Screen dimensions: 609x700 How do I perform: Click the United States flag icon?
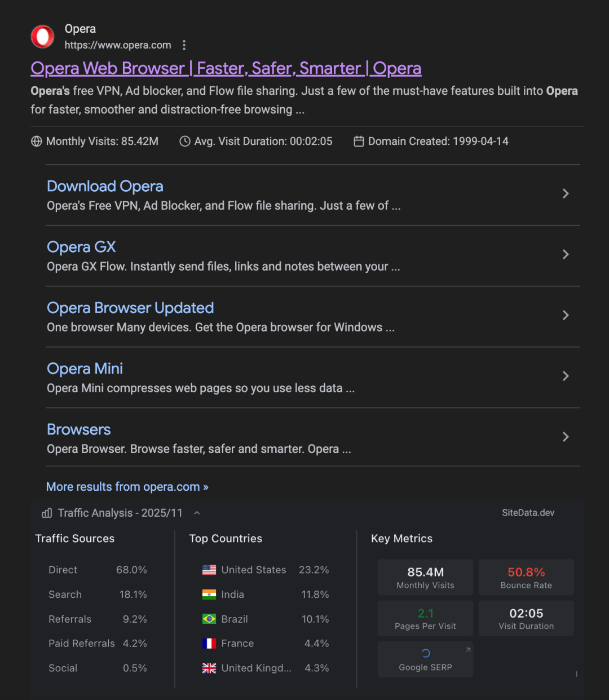(209, 570)
